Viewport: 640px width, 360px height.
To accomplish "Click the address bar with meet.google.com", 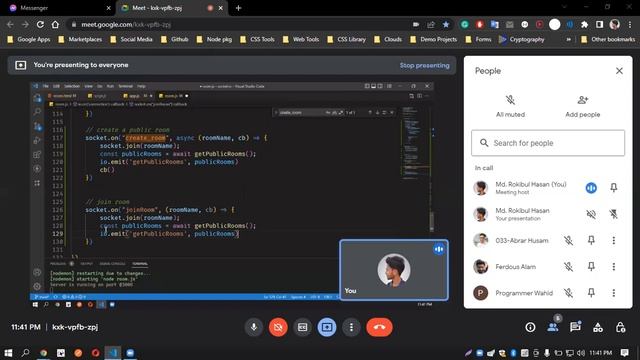I will coord(241,24).
